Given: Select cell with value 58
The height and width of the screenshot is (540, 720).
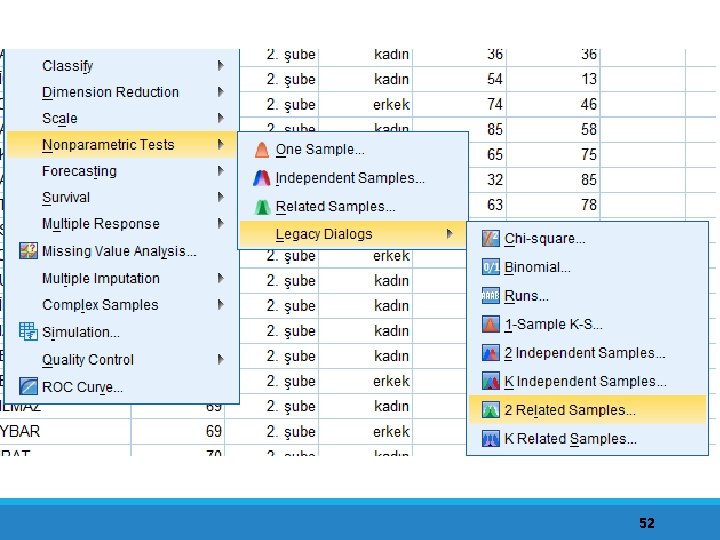Looking at the screenshot, I should [553, 129].
